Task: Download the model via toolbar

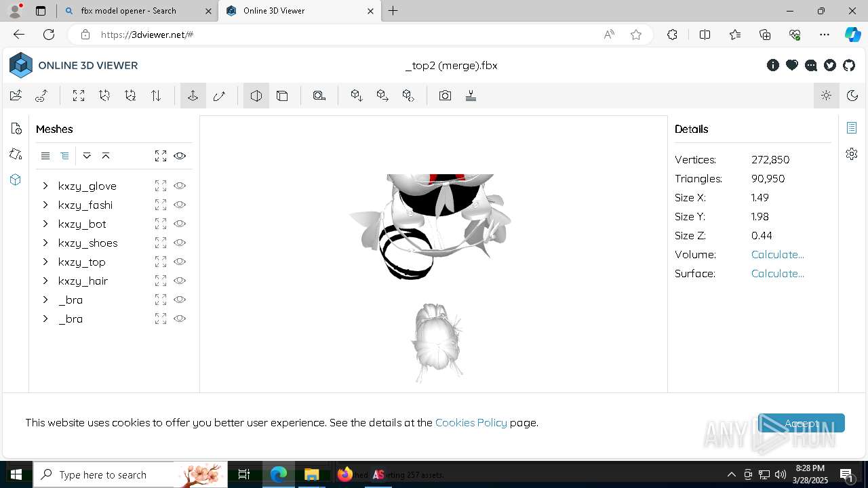Action: 357,96
